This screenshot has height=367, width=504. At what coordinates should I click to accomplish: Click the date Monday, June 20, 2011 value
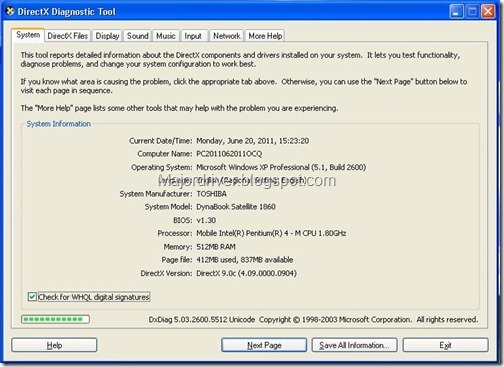pos(252,141)
